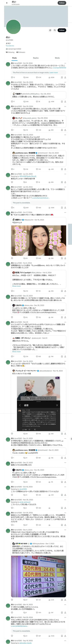72x644 pixels.
Task: Open more options on Oct 18, 2024 post
Action: [65, 63]
